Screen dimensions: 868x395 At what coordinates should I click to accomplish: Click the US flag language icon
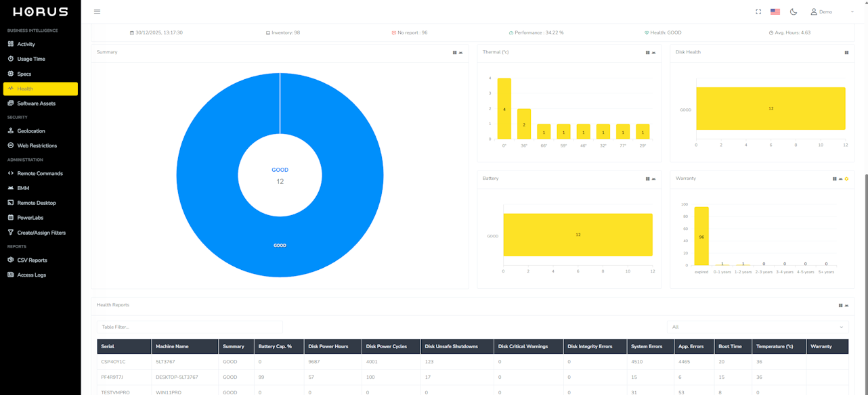(x=775, y=11)
